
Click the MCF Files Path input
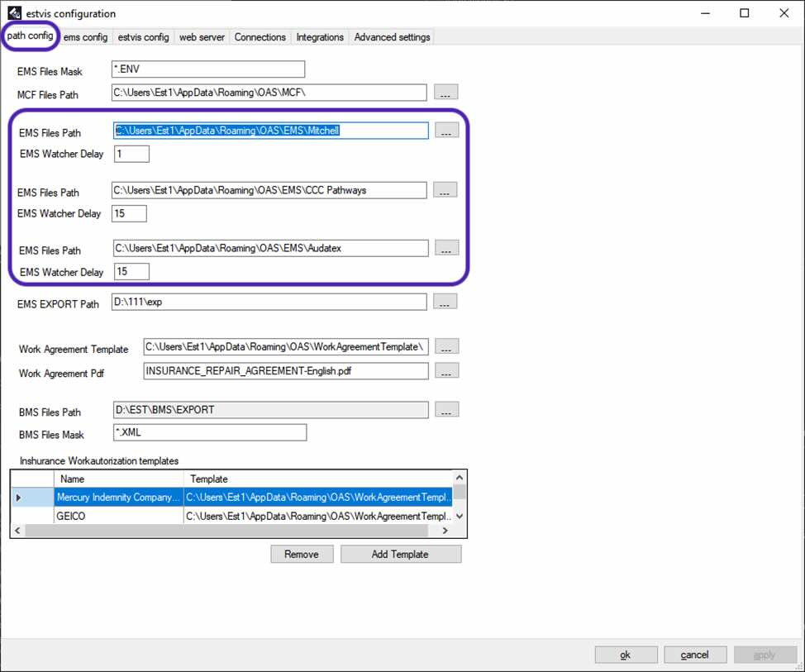tap(269, 93)
